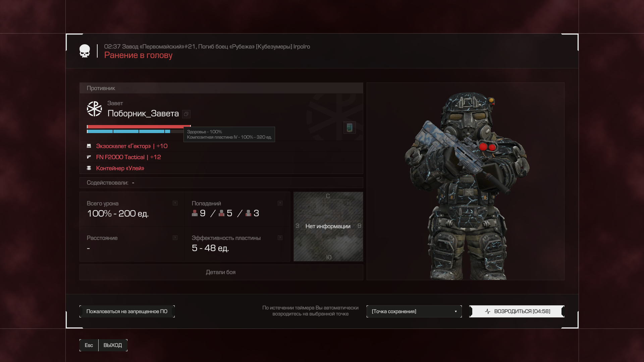Click the Содействовали: - assist row

click(x=221, y=183)
